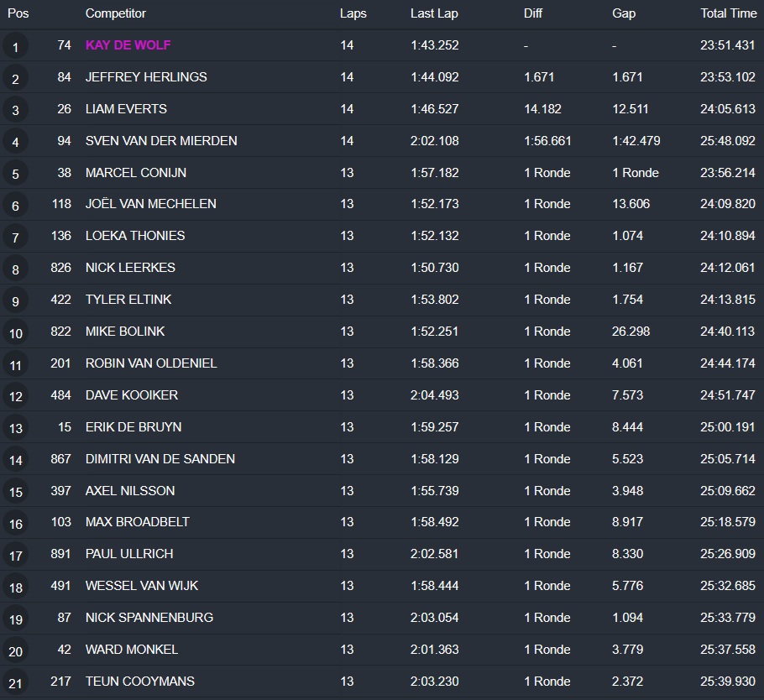Select the SVEN VAN DER MIERDEN row

coord(161,141)
